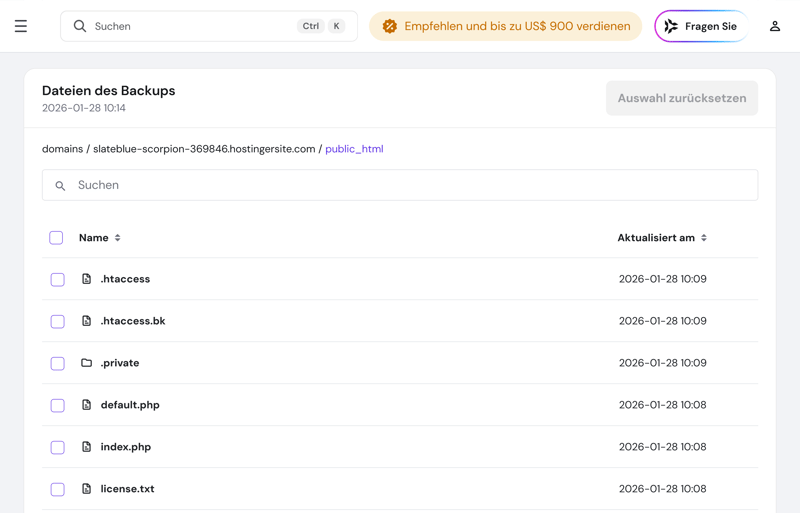Navigate to domains breadcrumb

click(62, 149)
